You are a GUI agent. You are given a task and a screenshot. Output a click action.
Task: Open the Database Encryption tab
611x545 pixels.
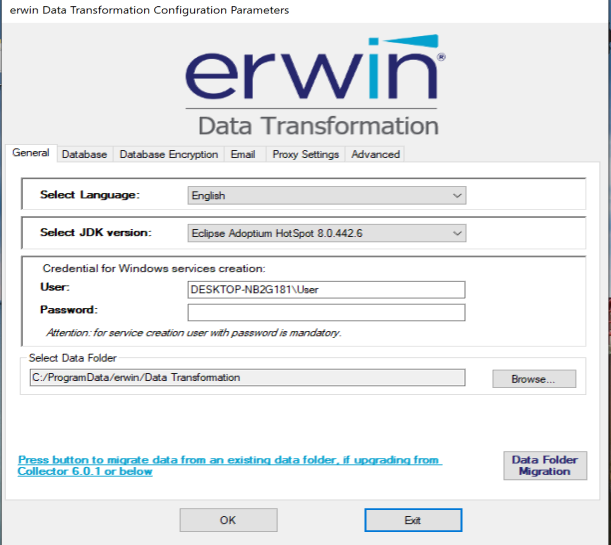pyautogui.click(x=169, y=154)
